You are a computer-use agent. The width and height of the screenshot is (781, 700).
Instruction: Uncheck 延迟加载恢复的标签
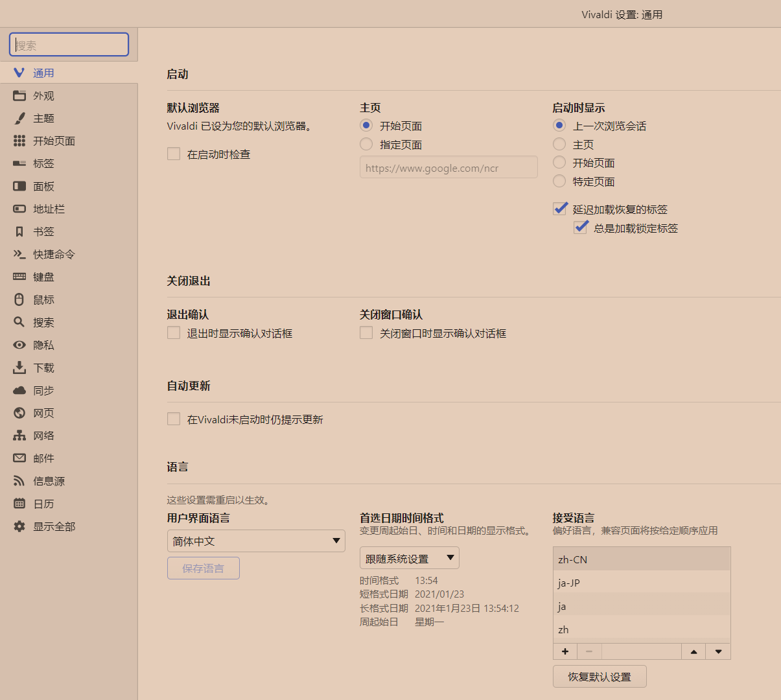[x=560, y=209]
